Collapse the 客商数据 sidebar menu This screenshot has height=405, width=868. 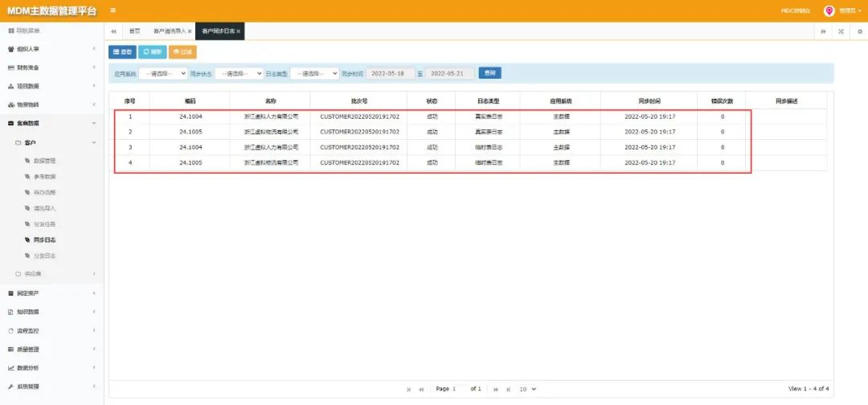52,124
